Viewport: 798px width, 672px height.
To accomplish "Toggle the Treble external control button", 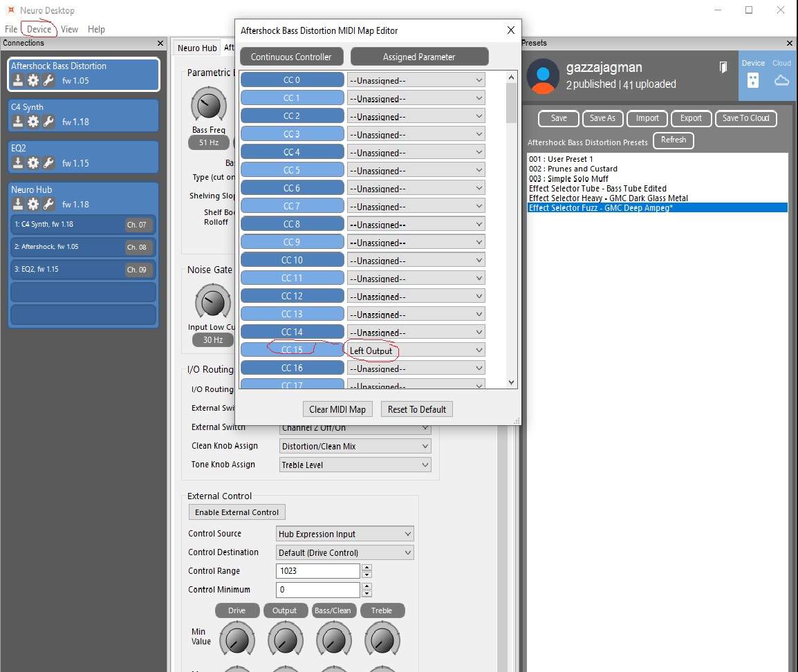I will (382, 610).
